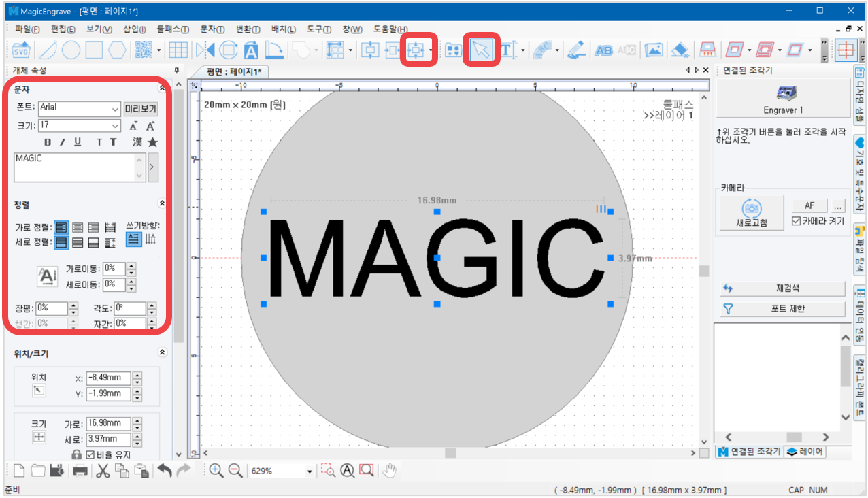
Task: Click the rotate object icon
Action: pos(228,50)
